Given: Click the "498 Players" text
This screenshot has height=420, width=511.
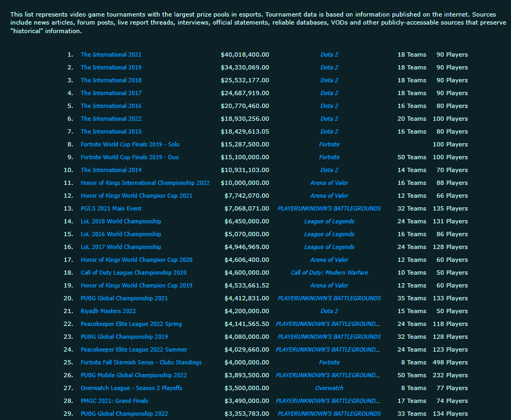Looking at the screenshot, I should (450, 362).
